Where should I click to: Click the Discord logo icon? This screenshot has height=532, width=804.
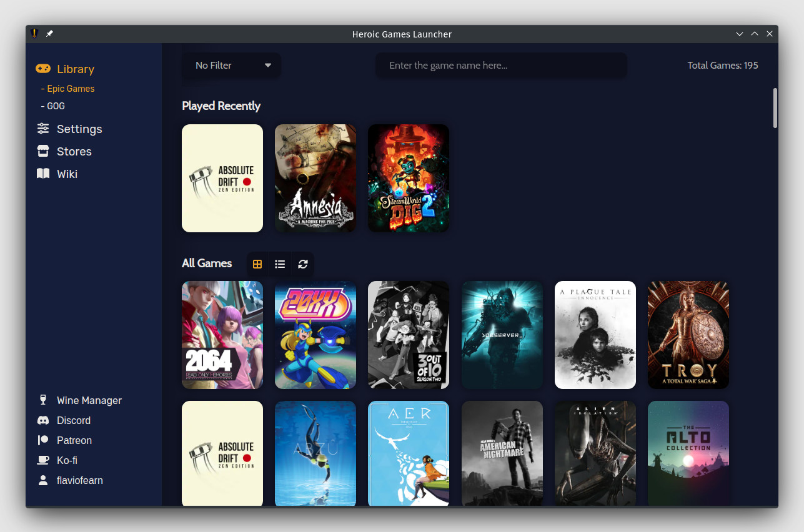(x=43, y=420)
